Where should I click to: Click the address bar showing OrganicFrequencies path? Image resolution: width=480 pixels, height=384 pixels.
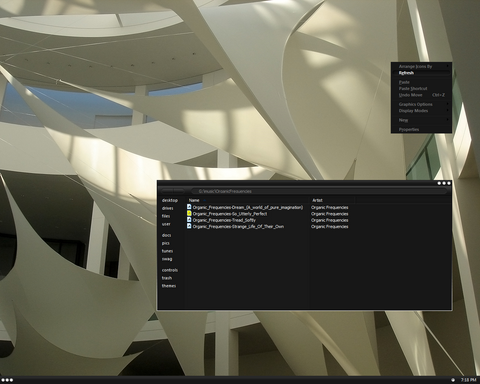pos(318,191)
